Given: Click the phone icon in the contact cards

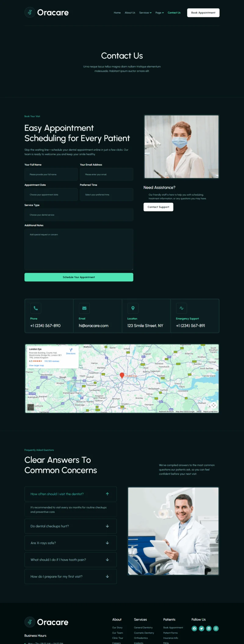Looking at the screenshot, I should 36,308.
